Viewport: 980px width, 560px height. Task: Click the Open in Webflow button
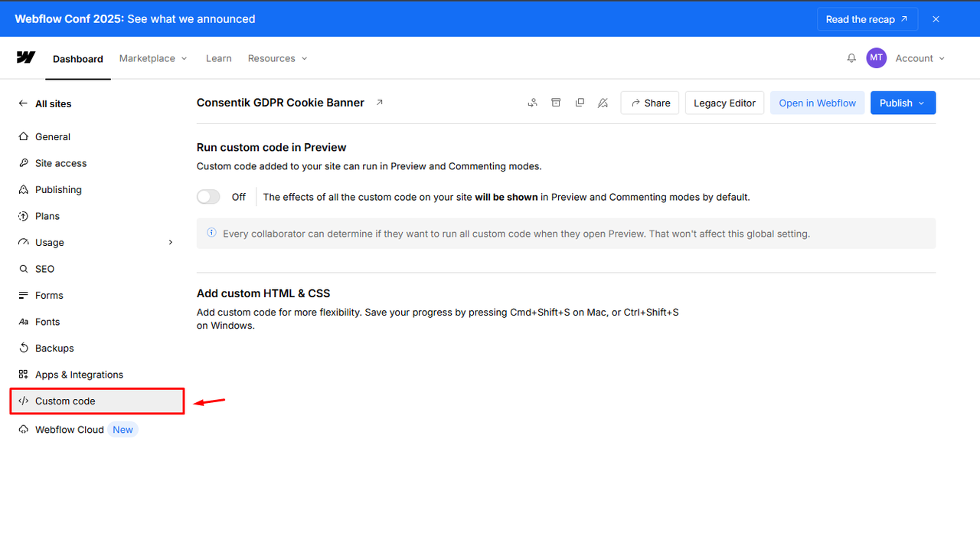coord(817,103)
